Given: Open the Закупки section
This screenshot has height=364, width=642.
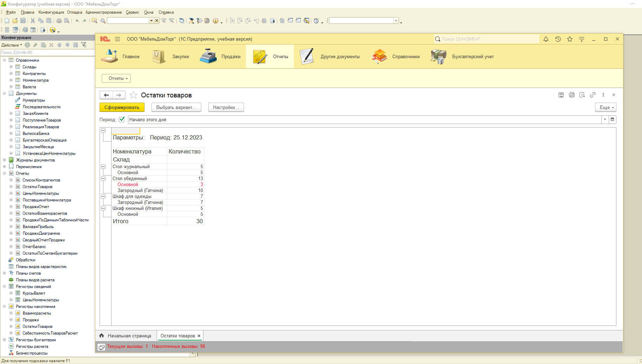Looking at the screenshot, I should click(x=170, y=56).
